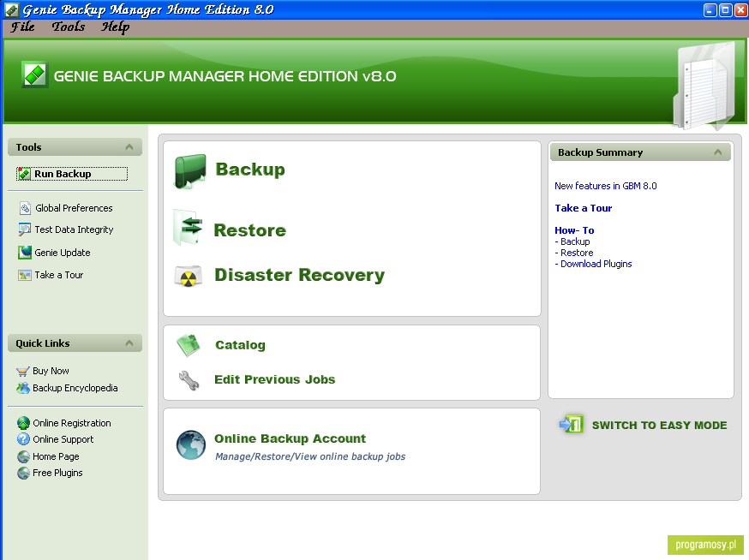The width and height of the screenshot is (749, 560).
Task: Maximize the Genie Backup Manager window
Action: 725,10
